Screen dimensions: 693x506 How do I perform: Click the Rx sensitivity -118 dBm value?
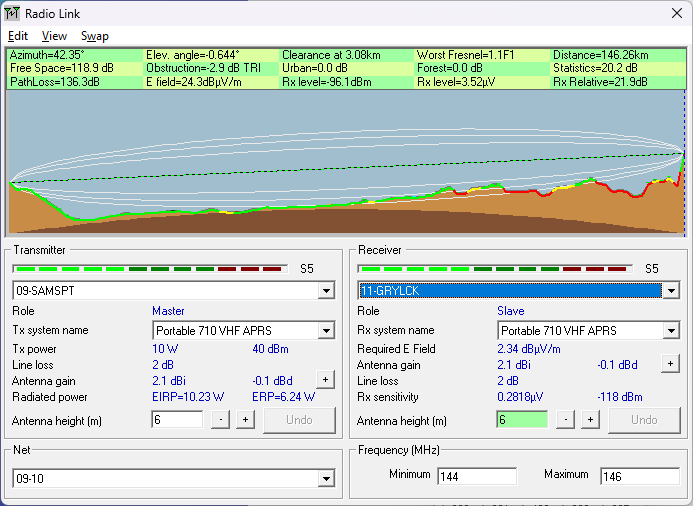619,397
